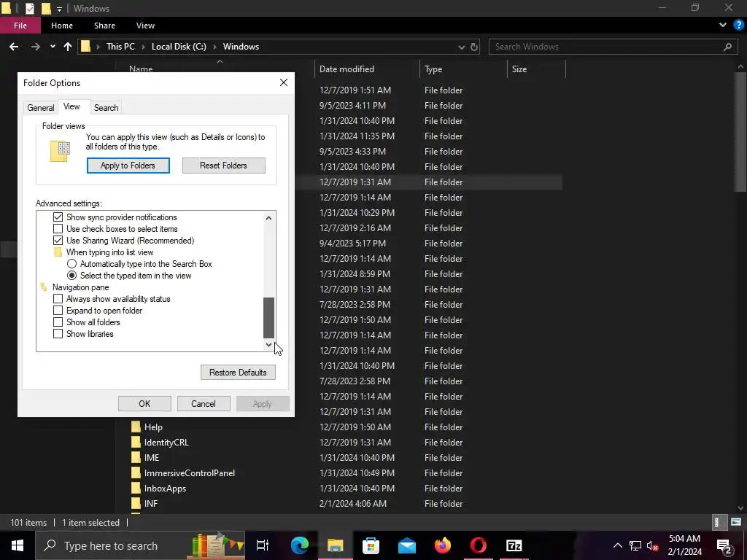
Task: Open the recent locations dropdown arrow
Action: point(53,47)
